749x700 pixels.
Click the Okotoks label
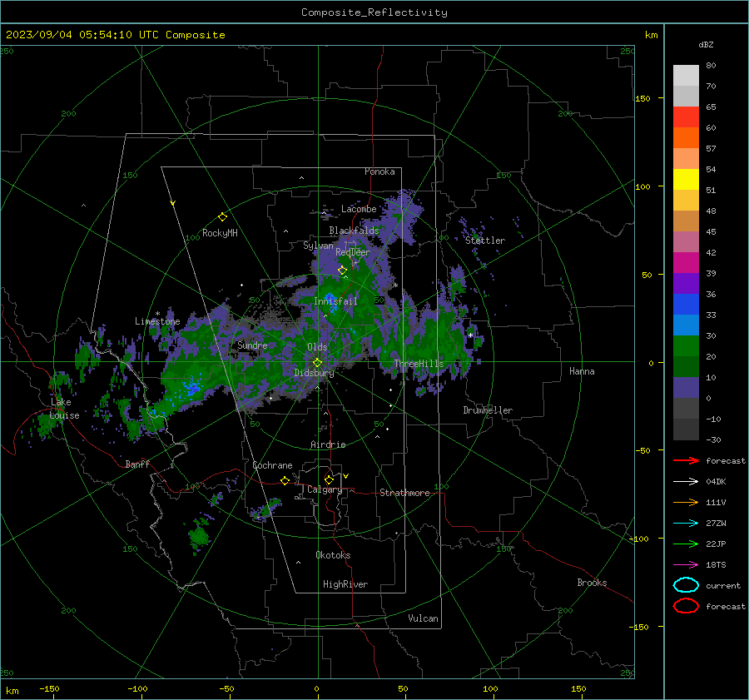coord(333,555)
